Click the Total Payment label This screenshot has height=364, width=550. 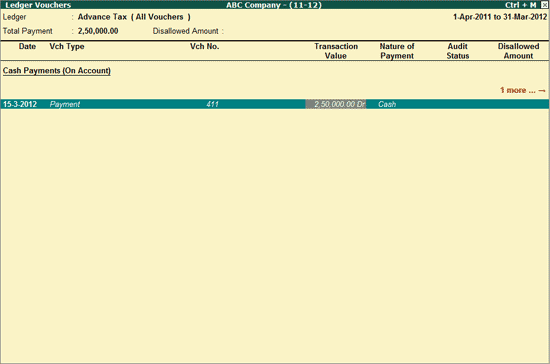tap(28, 31)
